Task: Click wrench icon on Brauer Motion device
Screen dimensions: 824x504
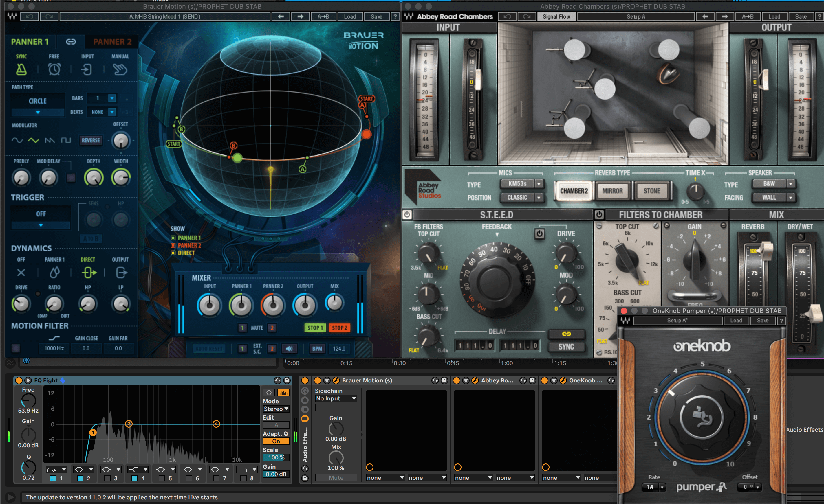Action: tap(336, 380)
